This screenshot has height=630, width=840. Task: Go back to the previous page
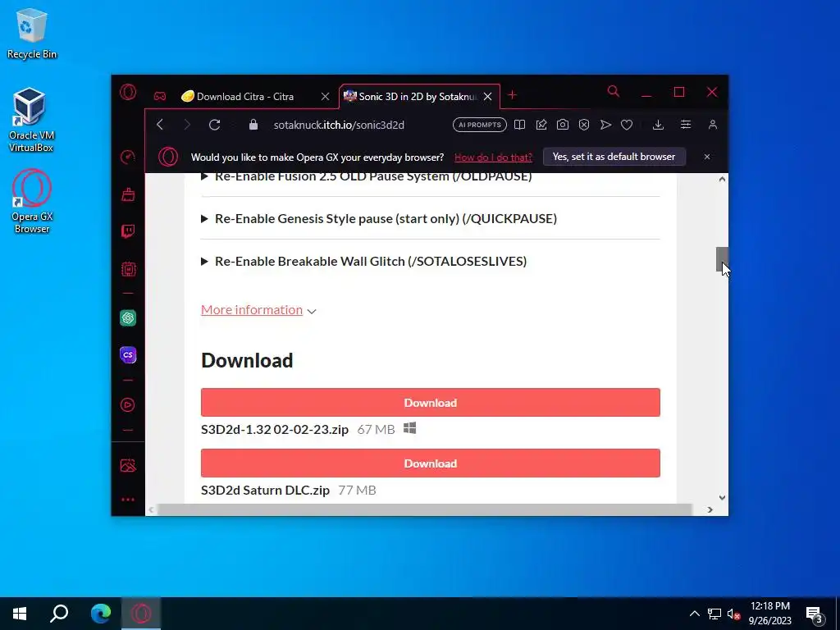tap(160, 125)
